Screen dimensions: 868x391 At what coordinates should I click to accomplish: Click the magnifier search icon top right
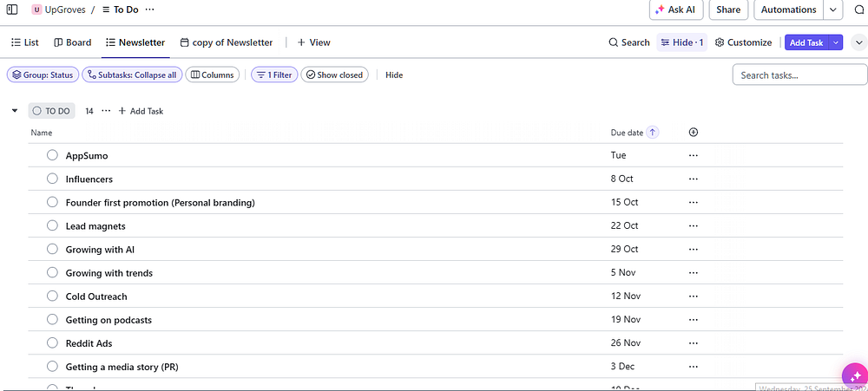tap(858, 10)
